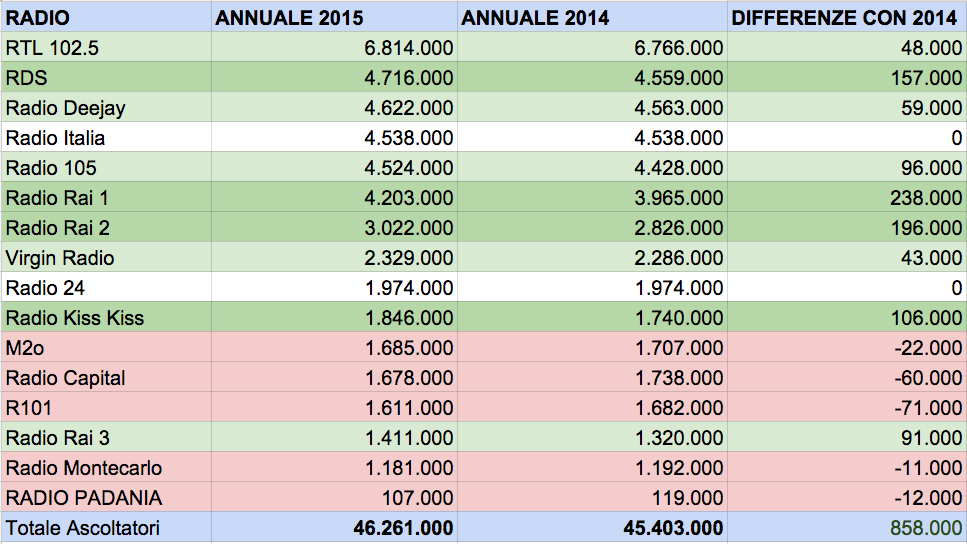Click the 3.965.000 value cell
Image resolution: width=967 pixels, height=544 pixels.
592,198
